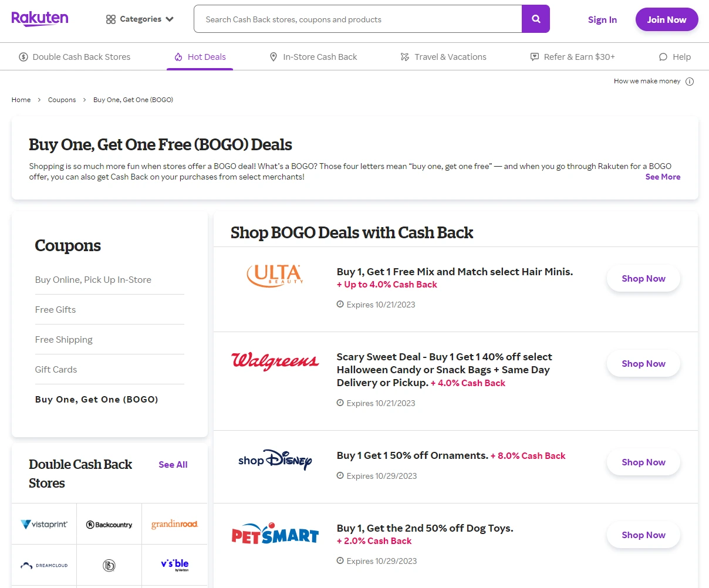The image size is (709, 588).
Task: Open Gift Cards coupons
Action: click(56, 370)
